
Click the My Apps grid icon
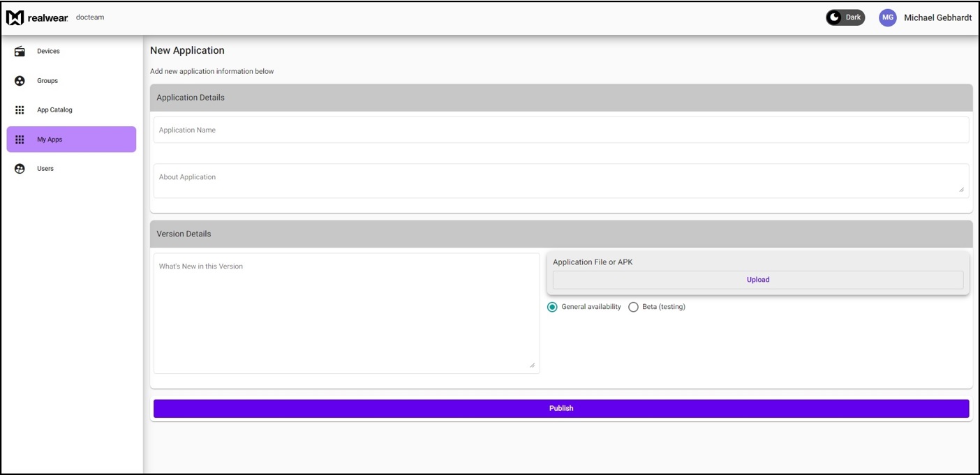coord(20,140)
